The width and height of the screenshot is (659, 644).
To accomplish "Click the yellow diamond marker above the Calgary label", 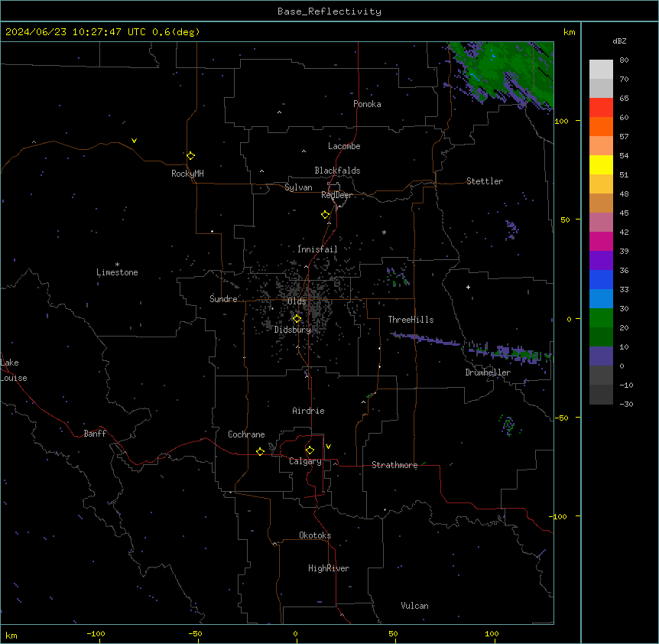I will pos(310,450).
